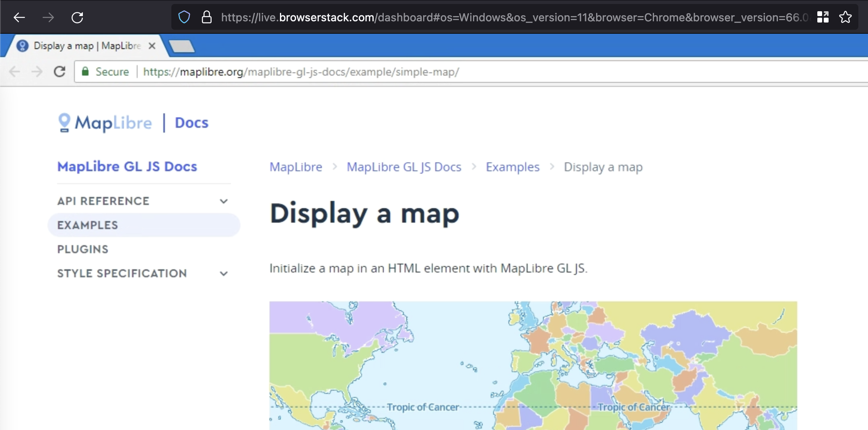Open the Docs header link
This screenshot has height=430, width=868.
[191, 123]
